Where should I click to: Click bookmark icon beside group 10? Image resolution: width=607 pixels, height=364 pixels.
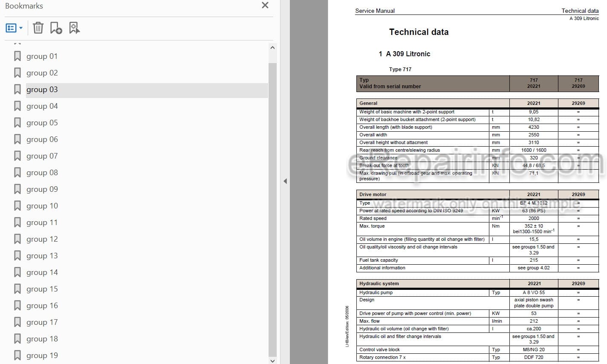pos(17,206)
